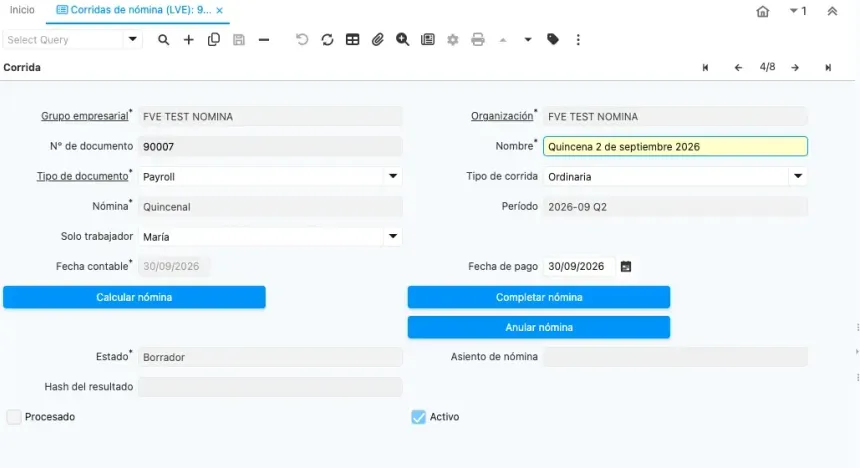
Task: Go to parent record up arrow
Action: click(x=503, y=40)
